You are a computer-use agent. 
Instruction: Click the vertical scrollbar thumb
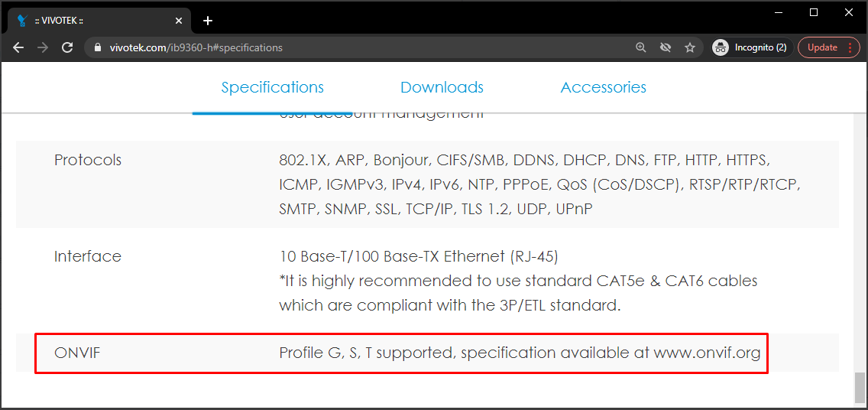860,386
